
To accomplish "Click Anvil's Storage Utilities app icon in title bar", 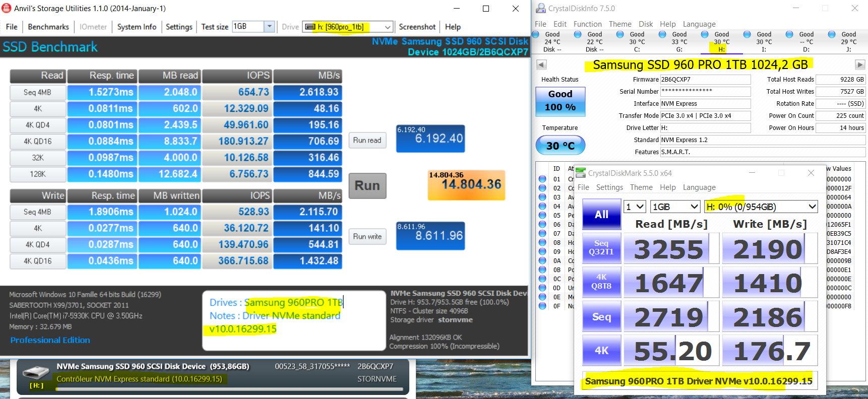I will pos(7,8).
